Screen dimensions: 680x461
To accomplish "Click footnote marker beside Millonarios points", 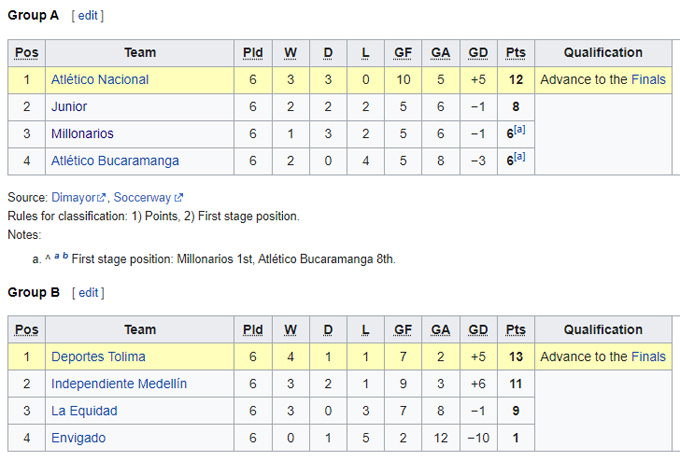I will pyautogui.click(x=521, y=130).
